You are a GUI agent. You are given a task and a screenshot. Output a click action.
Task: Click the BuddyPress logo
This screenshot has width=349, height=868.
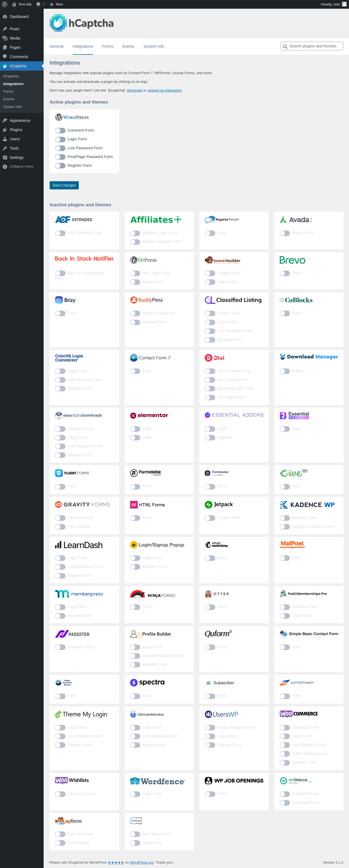146,300
